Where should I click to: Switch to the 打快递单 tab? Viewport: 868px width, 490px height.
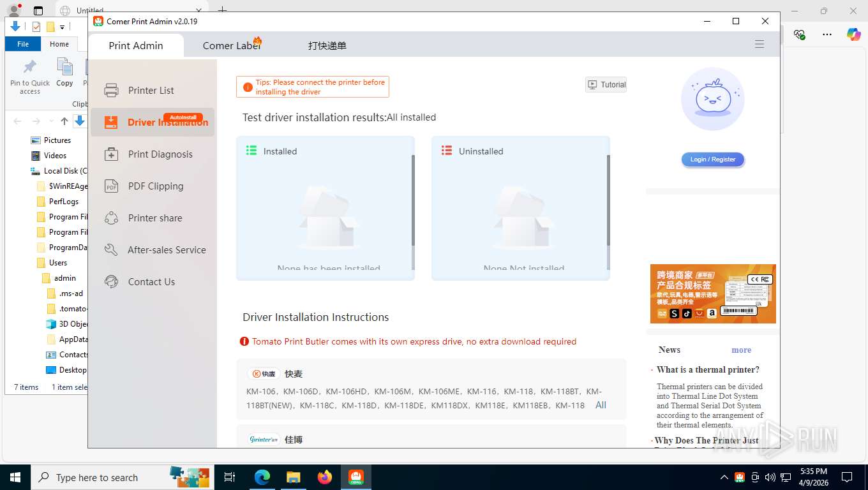(327, 46)
